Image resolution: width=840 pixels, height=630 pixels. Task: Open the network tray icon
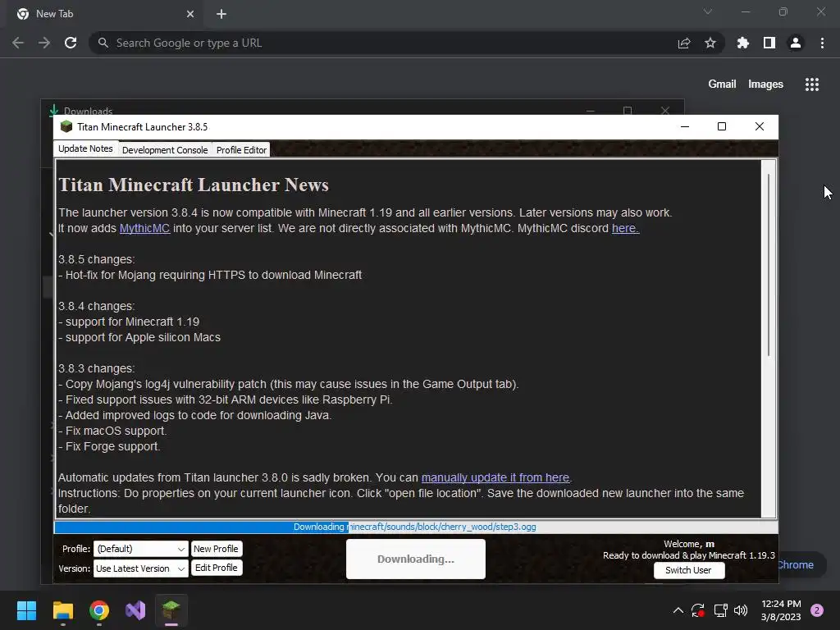point(720,610)
